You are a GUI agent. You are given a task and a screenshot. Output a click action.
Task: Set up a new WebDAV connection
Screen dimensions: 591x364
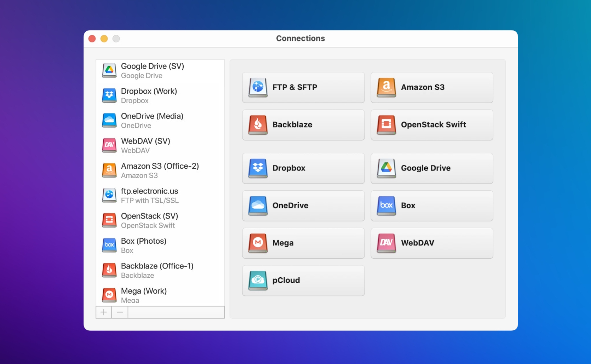point(431,243)
